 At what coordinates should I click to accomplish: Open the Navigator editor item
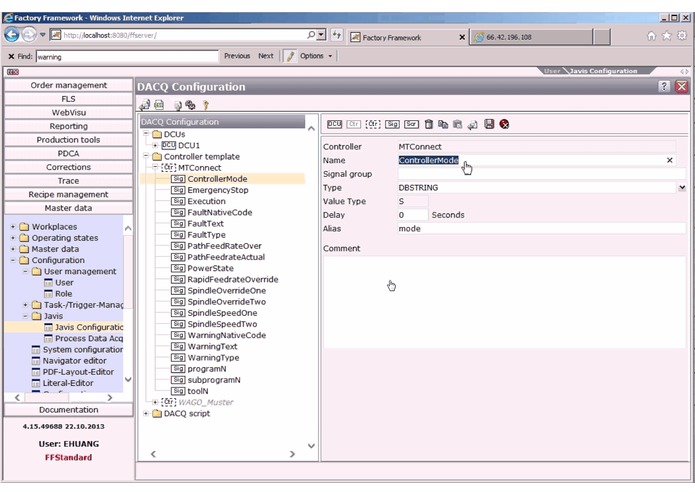tap(74, 361)
